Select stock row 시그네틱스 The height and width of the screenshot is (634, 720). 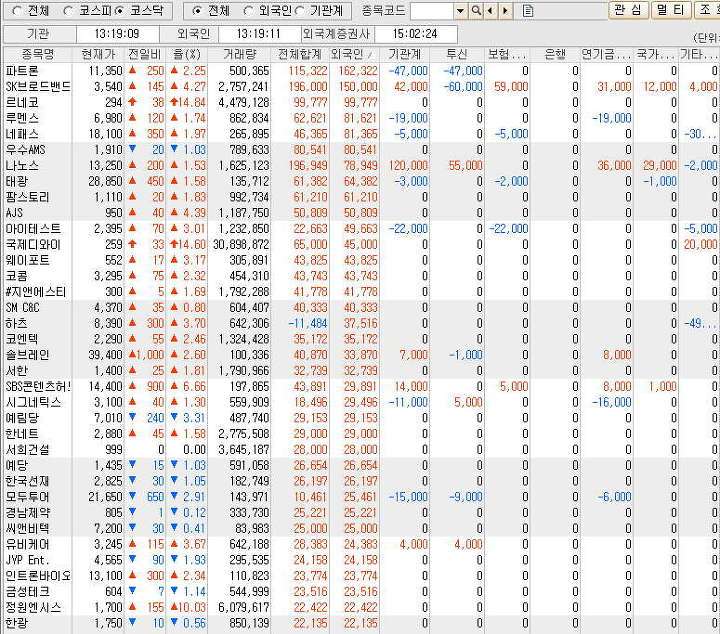click(x=360, y=402)
